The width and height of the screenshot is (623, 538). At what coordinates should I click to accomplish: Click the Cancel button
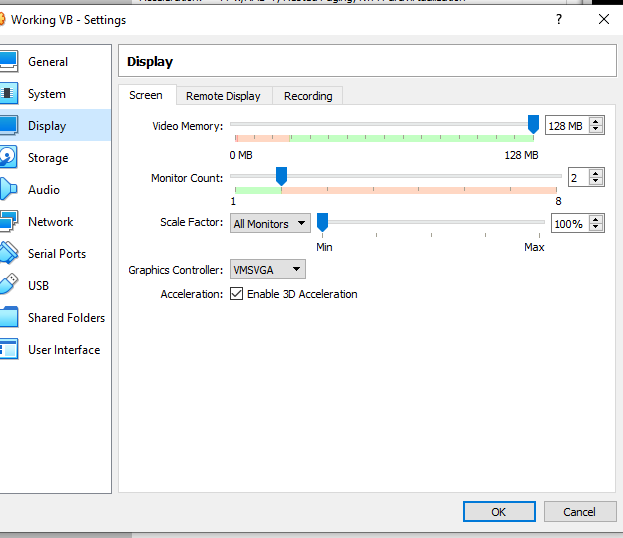point(579,511)
